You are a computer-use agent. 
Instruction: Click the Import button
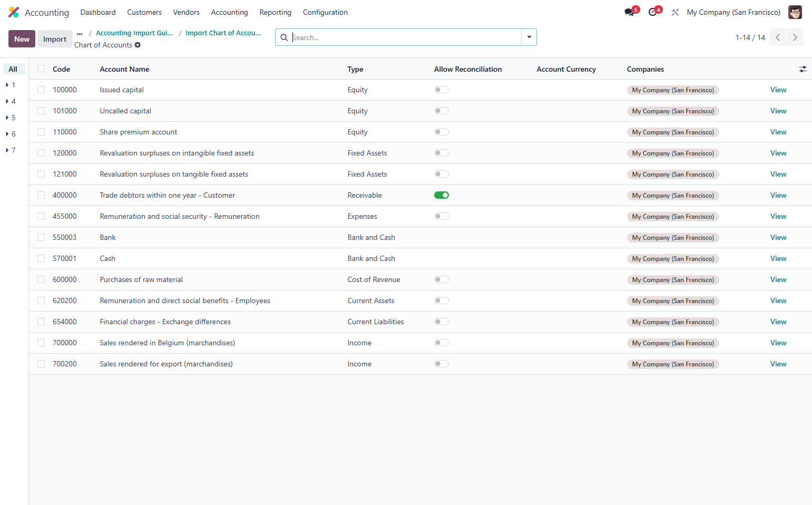[55, 39]
